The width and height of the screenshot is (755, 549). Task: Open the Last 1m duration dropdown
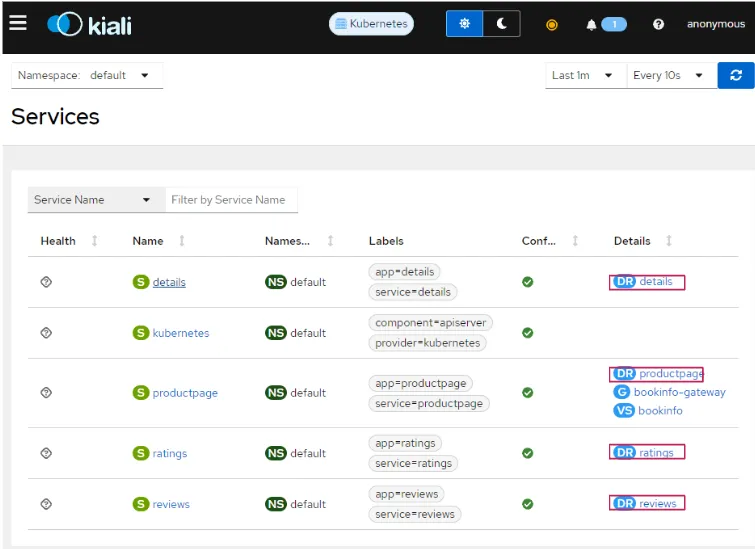point(586,76)
